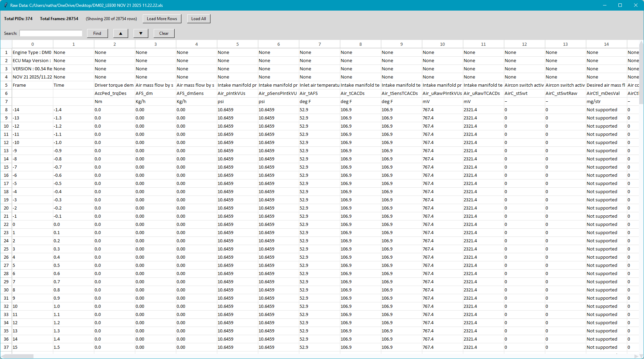Screen dimensions: 644x359
Task: Click the 'Air_tSensTCACDs' cell
Action: pyautogui.click(x=401, y=94)
